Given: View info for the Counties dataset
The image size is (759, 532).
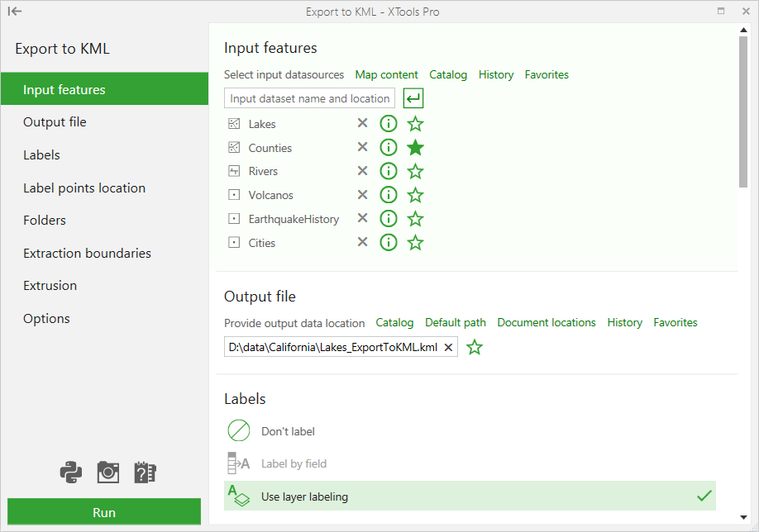Looking at the screenshot, I should point(389,147).
